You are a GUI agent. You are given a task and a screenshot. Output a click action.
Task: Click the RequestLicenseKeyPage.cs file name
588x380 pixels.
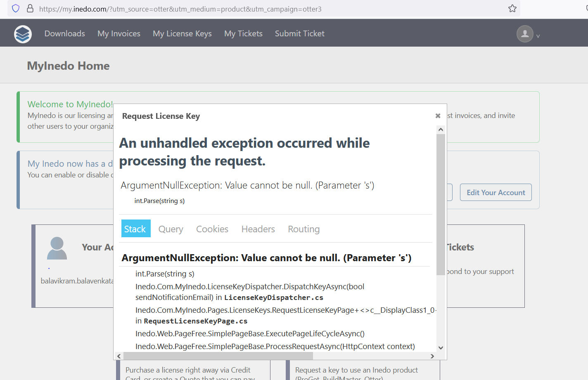196,321
